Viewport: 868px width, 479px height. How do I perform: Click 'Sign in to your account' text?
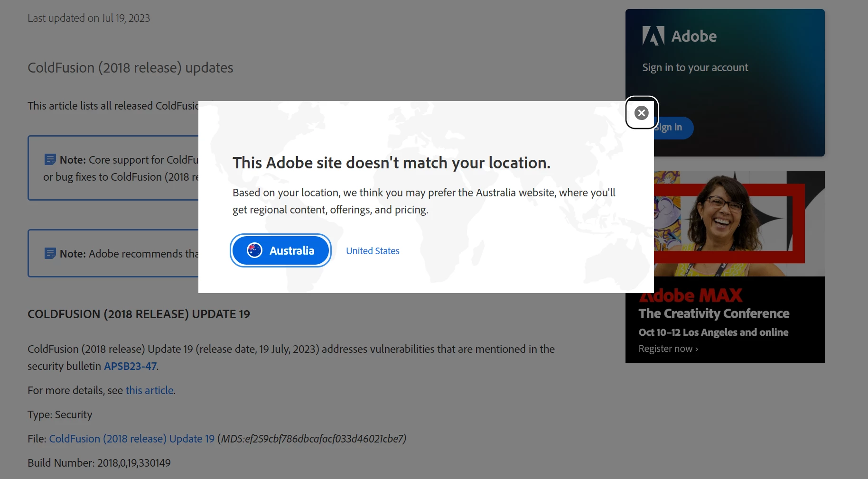[695, 67]
